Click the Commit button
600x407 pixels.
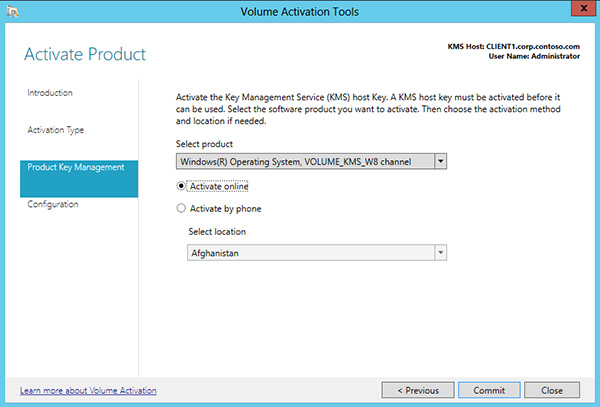(489, 389)
